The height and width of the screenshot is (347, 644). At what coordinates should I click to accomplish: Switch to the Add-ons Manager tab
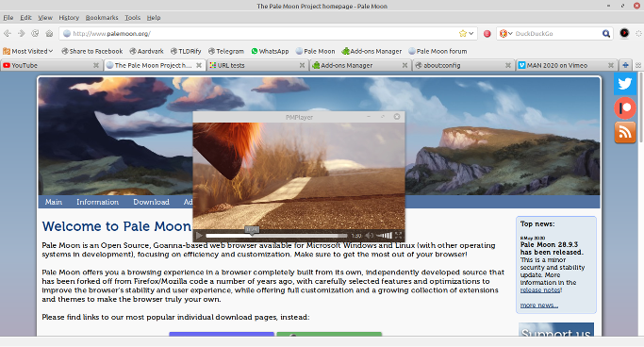pyautogui.click(x=360, y=65)
